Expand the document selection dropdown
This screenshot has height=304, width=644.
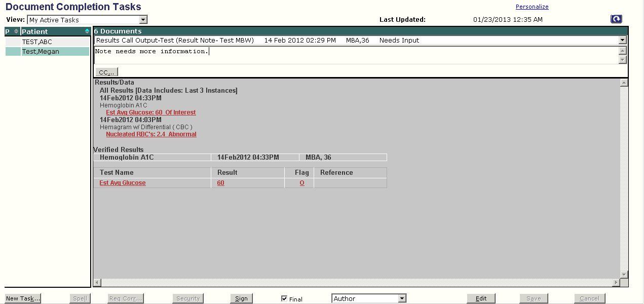tap(622, 41)
